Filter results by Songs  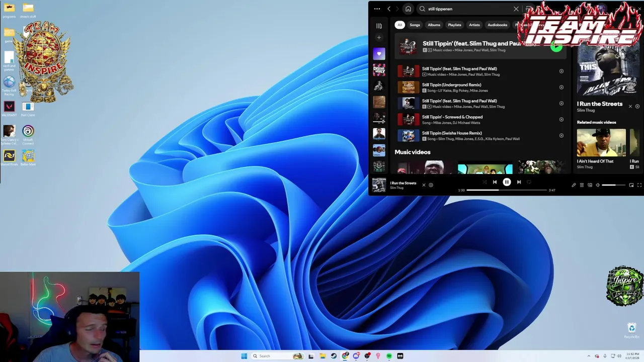(415, 25)
